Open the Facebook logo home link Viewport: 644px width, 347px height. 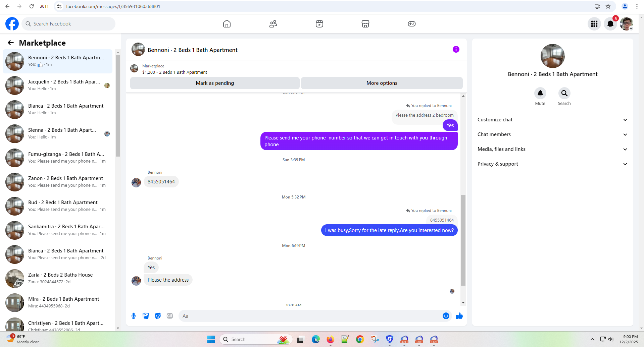pyautogui.click(x=12, y=24)
